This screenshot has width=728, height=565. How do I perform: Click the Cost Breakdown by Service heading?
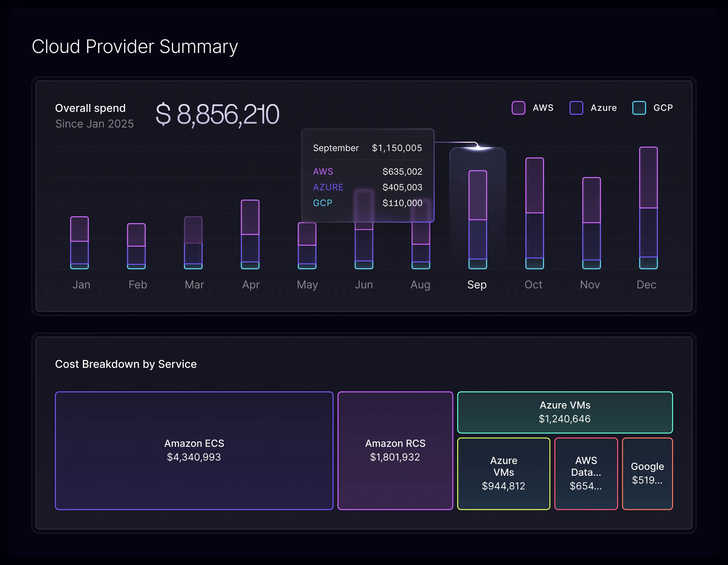pos(126,364)
